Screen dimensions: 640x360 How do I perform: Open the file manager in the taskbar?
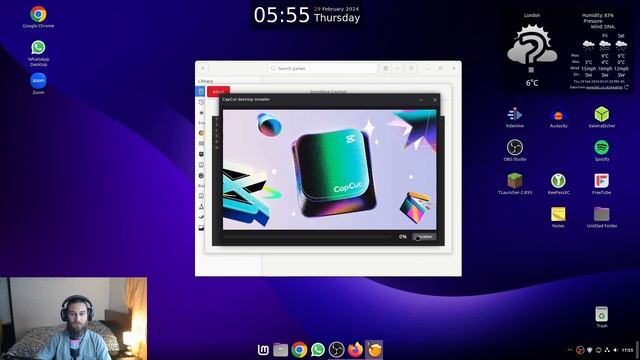(280, 350)
